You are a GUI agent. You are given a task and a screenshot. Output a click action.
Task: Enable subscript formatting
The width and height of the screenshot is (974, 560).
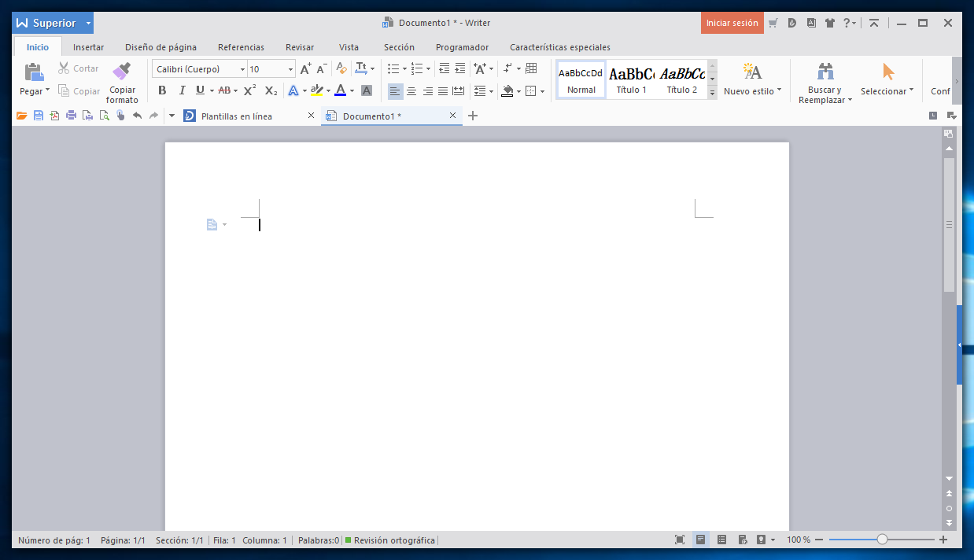click(x=271, y=90)
